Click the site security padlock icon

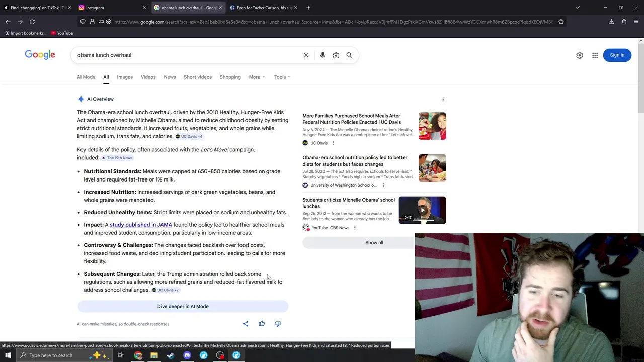click(x=92, y=22)
